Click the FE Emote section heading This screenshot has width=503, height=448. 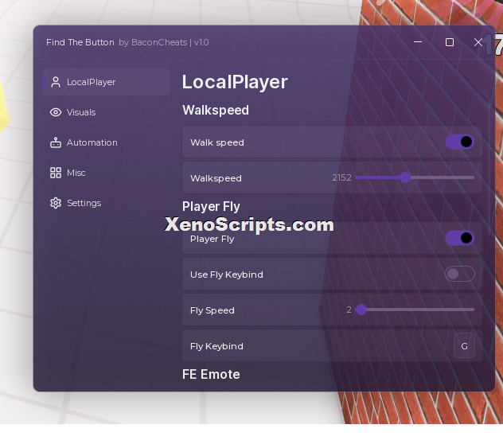point(211,374)
